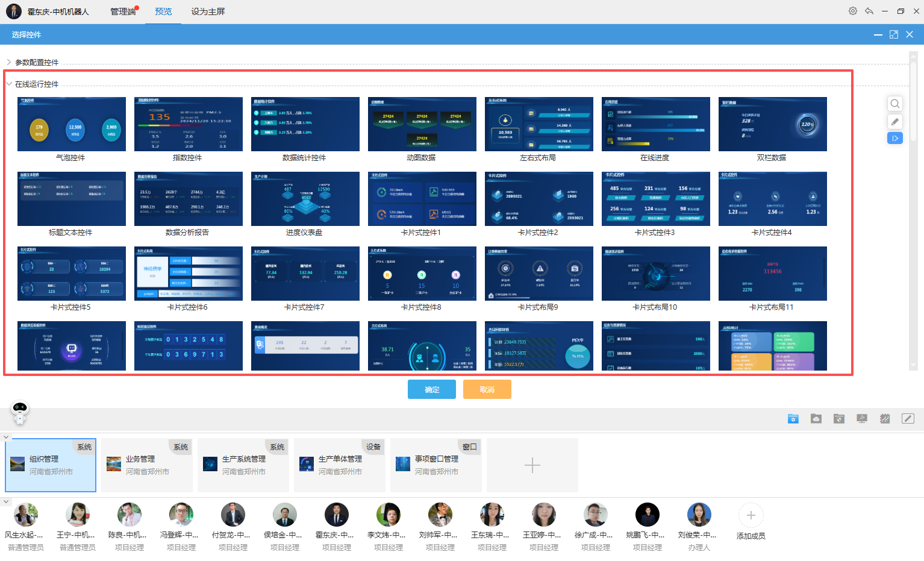Expand the 参数配置控件 section
924x561 pixels.
[9, 62]
